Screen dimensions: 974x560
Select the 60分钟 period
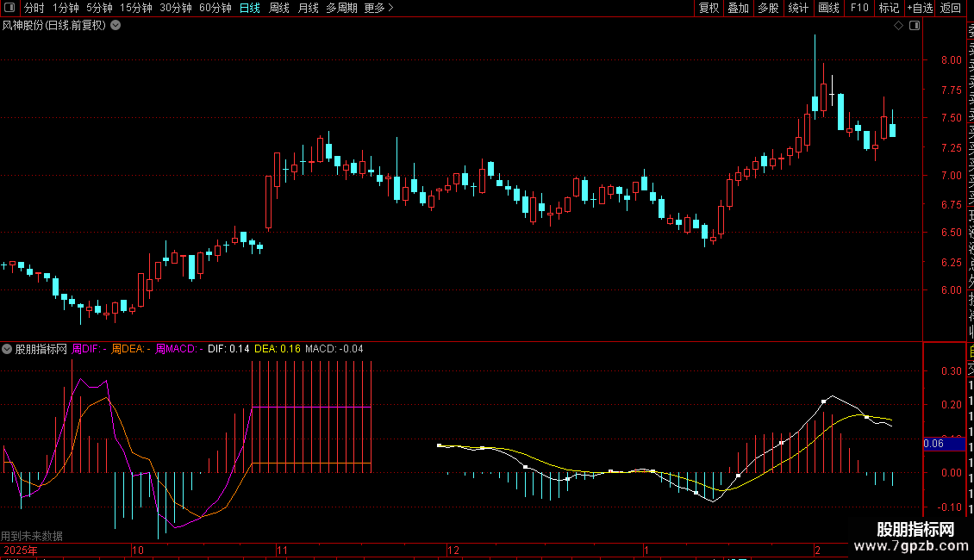point(215,8)
